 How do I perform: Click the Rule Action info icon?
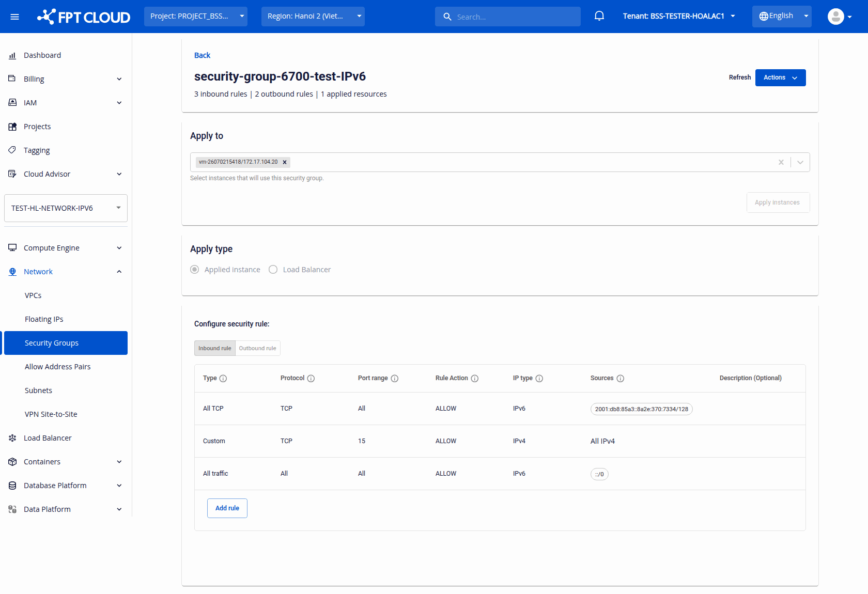coord(475,379)
